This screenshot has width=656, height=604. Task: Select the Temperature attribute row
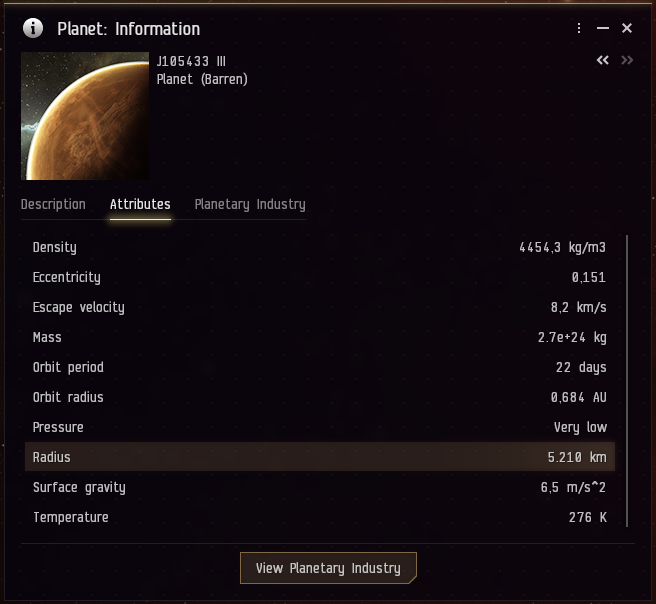click(x=320, y=517)
